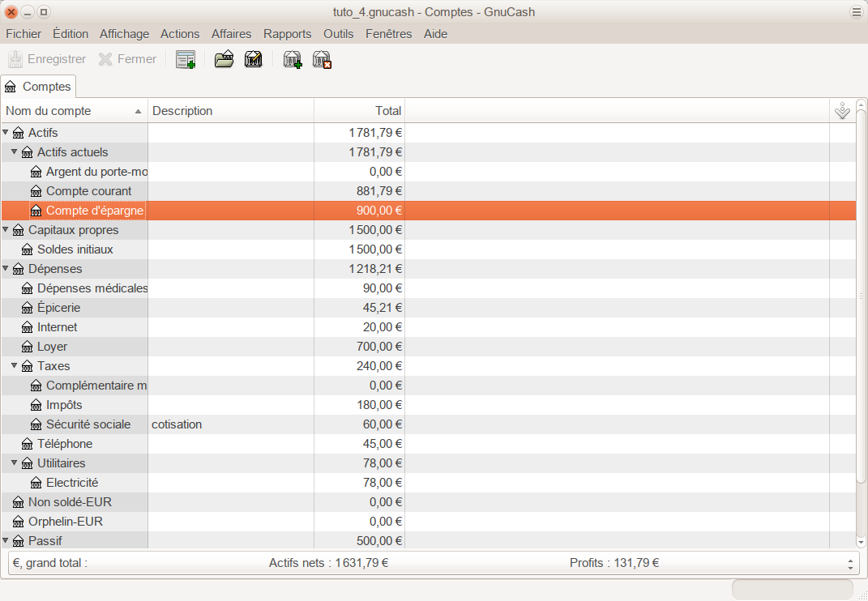Click the application menu icon in title bar
Viewport: 868px width, 601px height.
(856, 12)
